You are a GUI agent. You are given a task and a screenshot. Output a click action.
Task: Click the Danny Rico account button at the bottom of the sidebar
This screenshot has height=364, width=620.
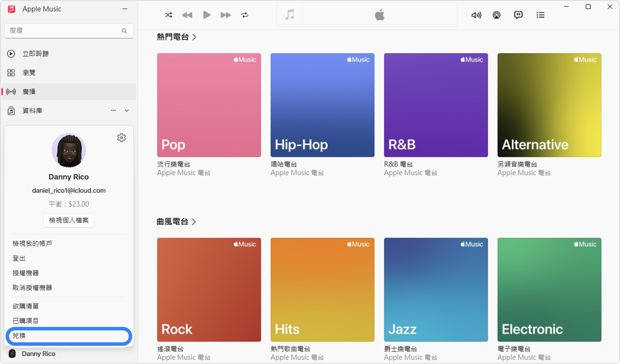coord(69,354)
